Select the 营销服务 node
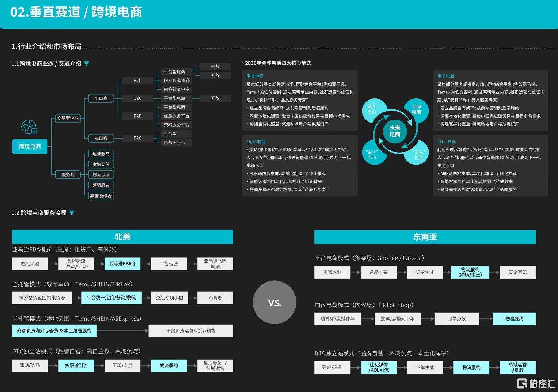 (101, 185)
